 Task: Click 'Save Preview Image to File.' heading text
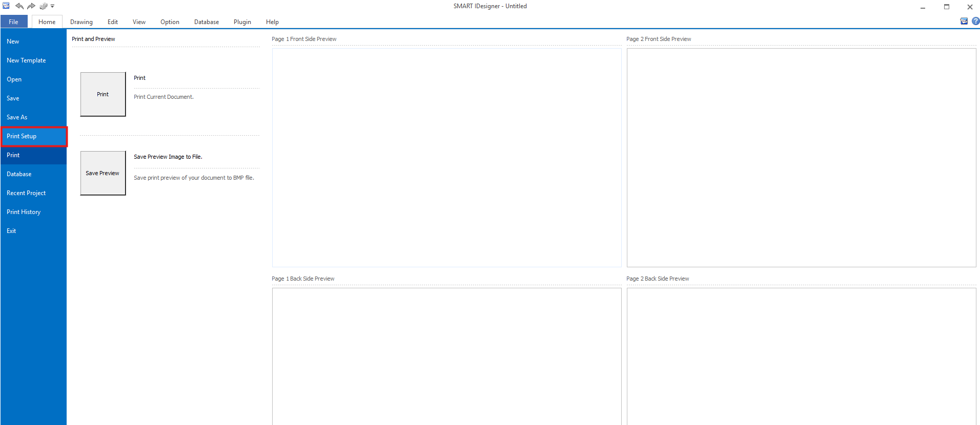click(x=168, y=157)
